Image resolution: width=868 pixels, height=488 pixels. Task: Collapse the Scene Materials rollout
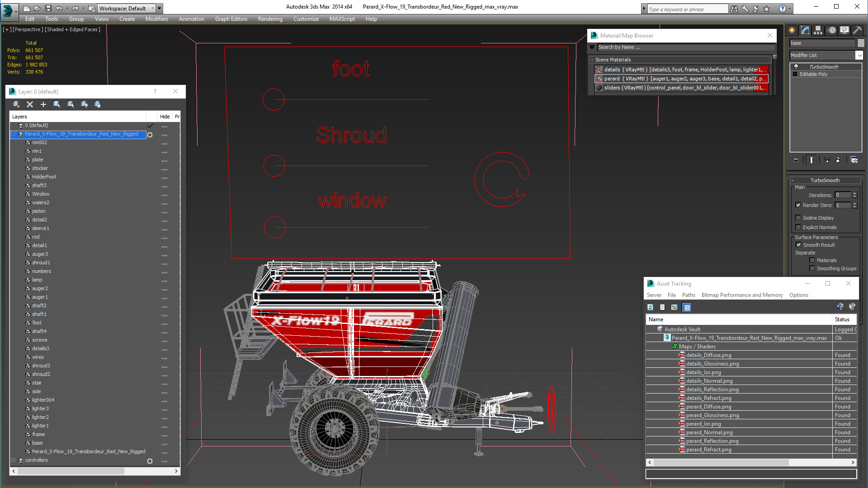click(x=592, y=60)
